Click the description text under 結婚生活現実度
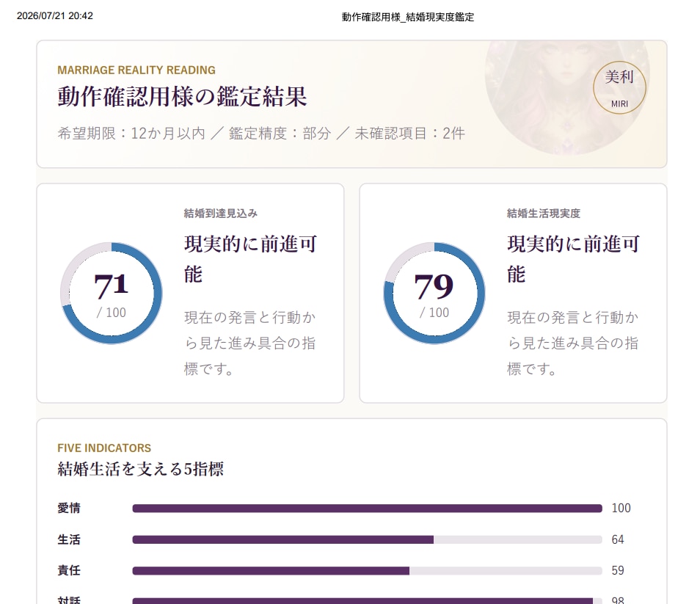Image resolution: width=700 pixels, height=604 pixels. [x=573, y=343]
